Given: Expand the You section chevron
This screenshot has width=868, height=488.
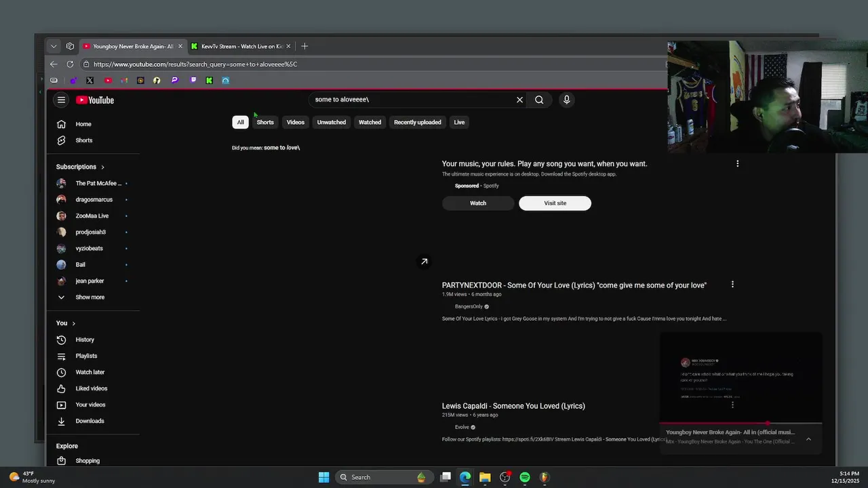Looking at the screenshot, I should point(73,323).
